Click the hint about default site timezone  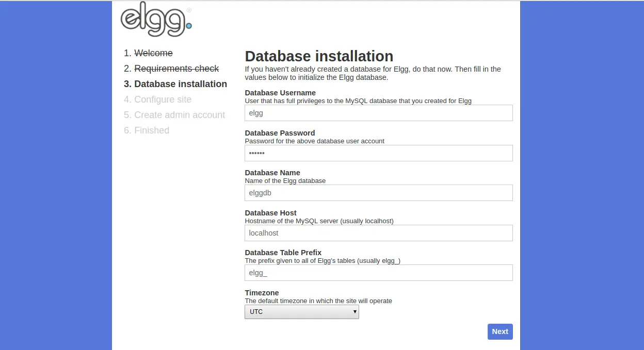point(318,301)
